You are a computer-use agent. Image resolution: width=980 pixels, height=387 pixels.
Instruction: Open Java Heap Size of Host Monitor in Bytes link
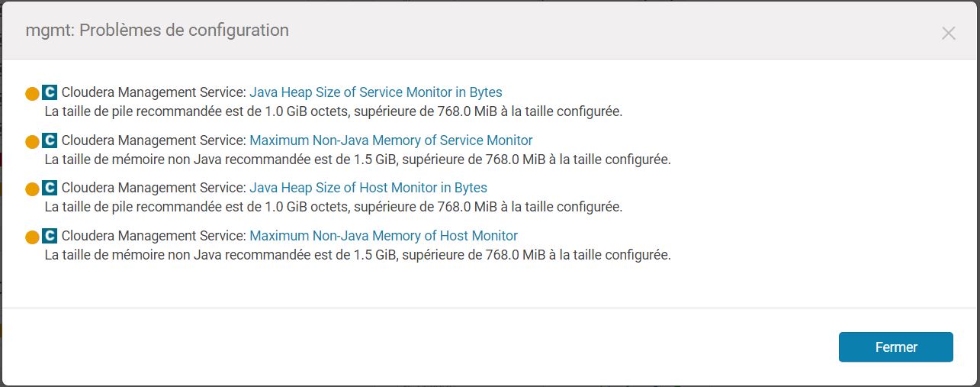pos(368,188)
